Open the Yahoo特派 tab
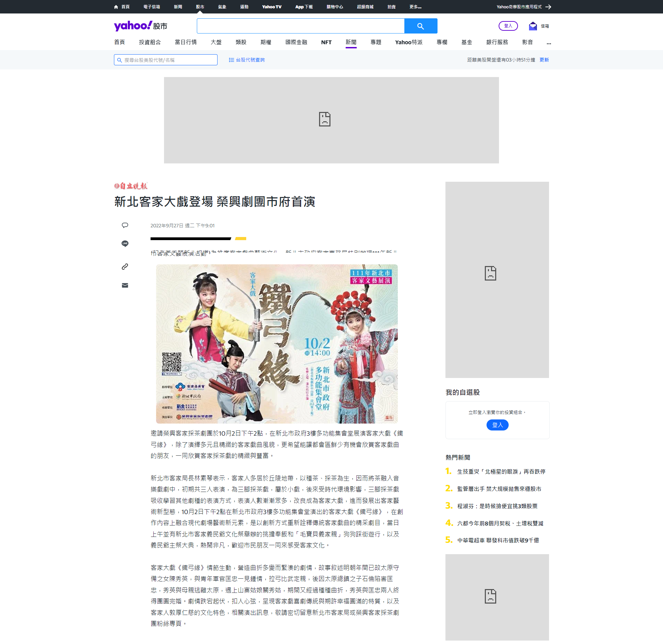 pyautogui.click(x=409, y=42)
